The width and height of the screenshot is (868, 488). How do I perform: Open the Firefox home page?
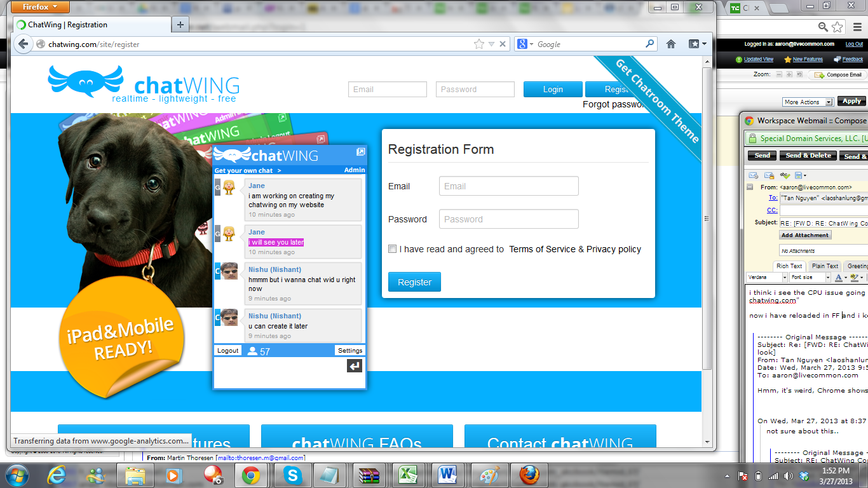[671, 44]
